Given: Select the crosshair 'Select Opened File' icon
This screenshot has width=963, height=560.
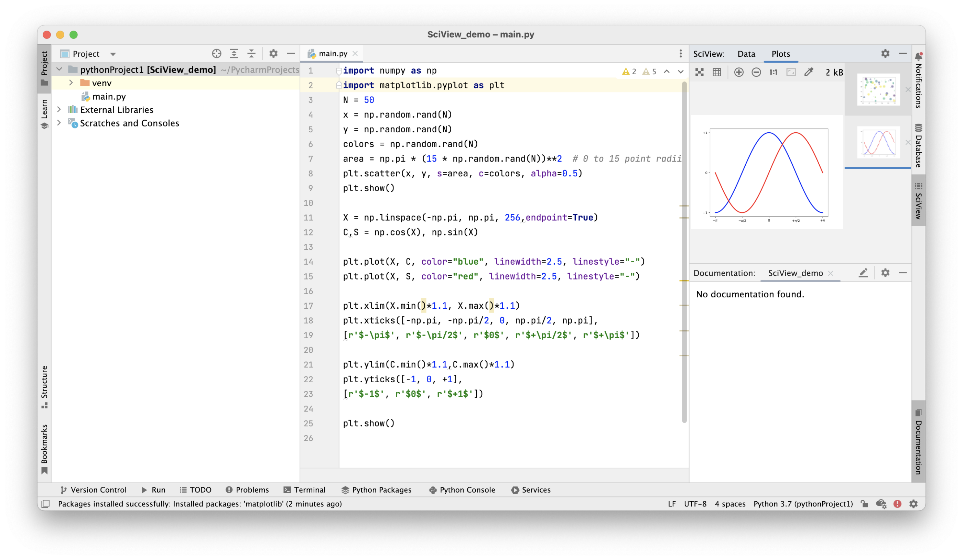Looking at the screenshot, I should click(x=216, y=54).
